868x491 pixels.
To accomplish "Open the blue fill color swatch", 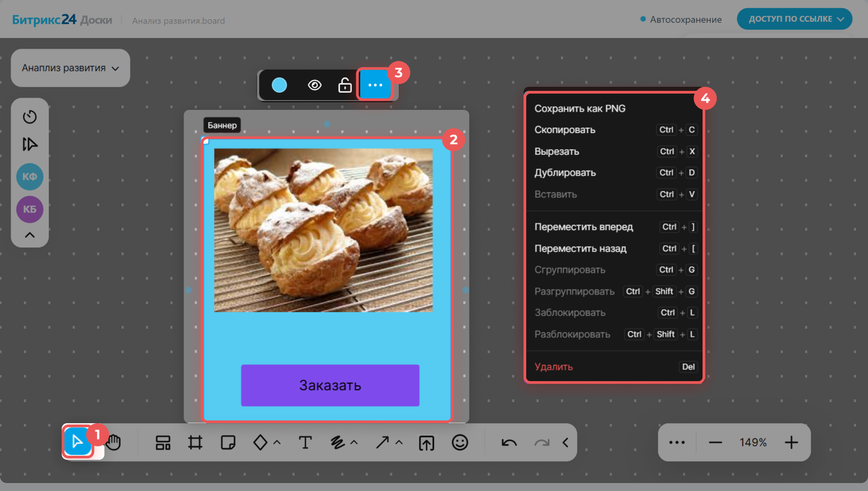I will pos(279,85).
